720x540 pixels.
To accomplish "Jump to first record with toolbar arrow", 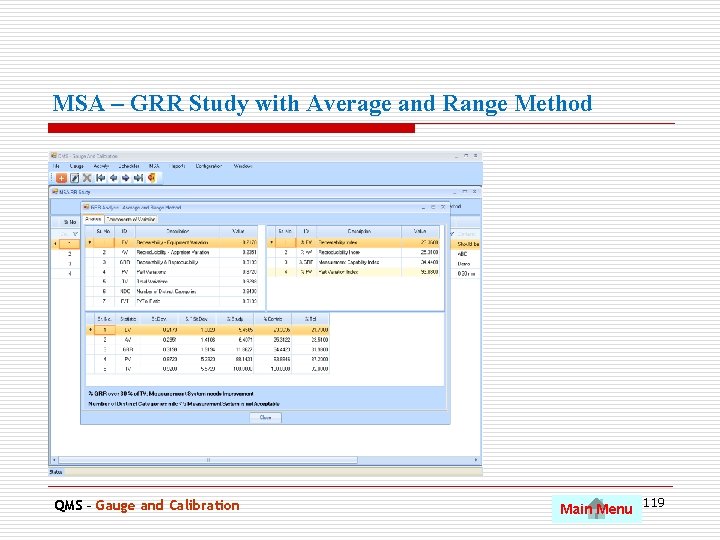I will click(x=100, y=178).
